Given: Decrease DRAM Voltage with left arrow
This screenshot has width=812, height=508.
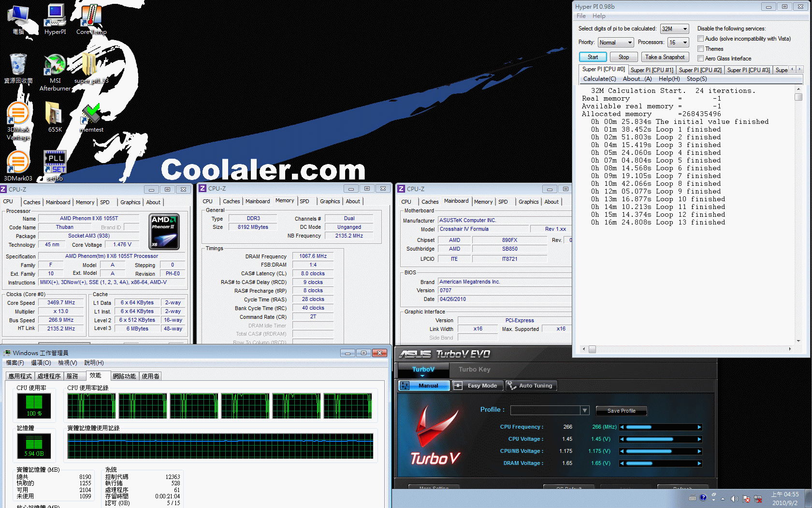Looking at the screenshot, I should click(622, 463).
